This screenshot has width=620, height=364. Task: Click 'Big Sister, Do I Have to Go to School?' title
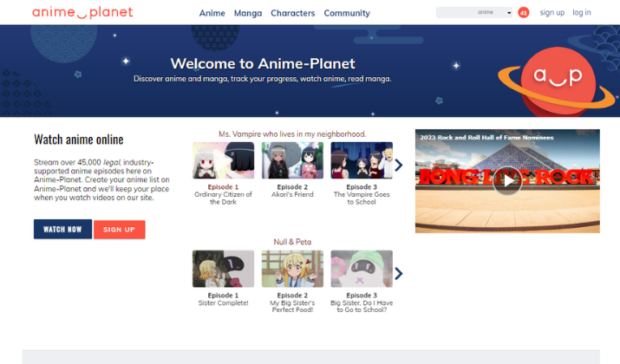tap(362, 306)
